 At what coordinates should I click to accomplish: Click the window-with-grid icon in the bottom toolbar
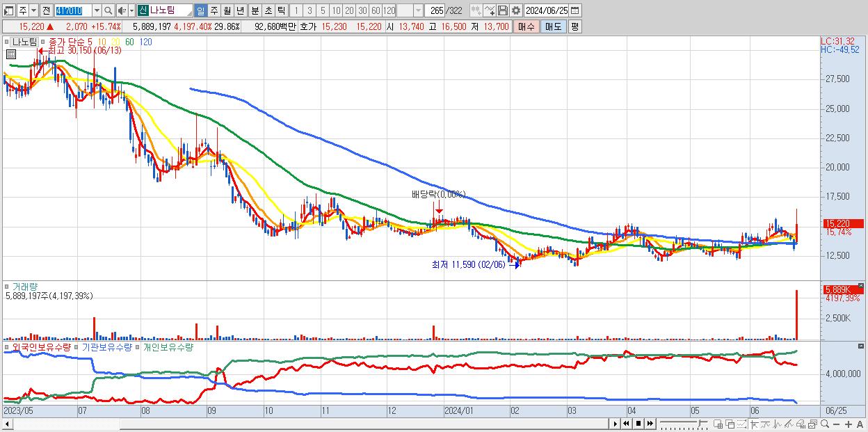pyautogui.click(x=718, y=424)
